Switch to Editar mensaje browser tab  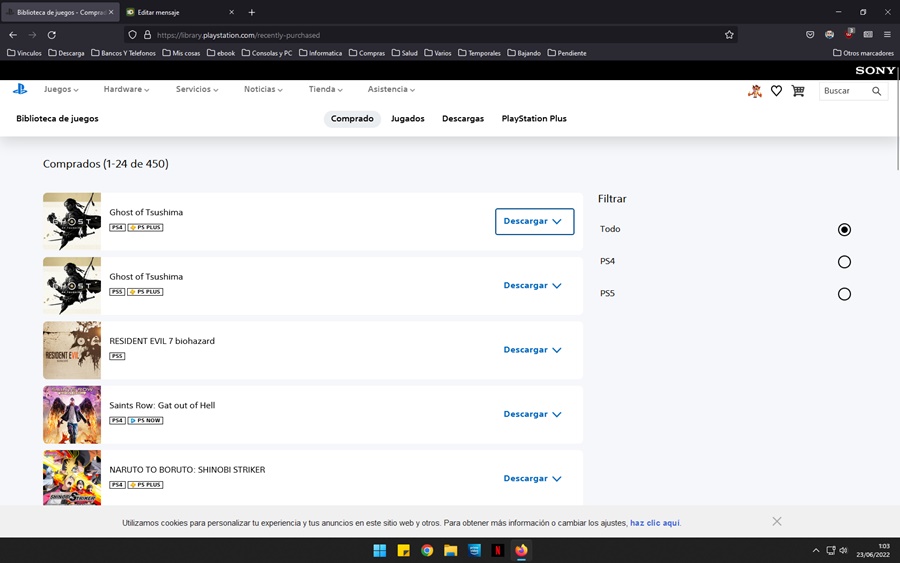click(x=179, y=12)
